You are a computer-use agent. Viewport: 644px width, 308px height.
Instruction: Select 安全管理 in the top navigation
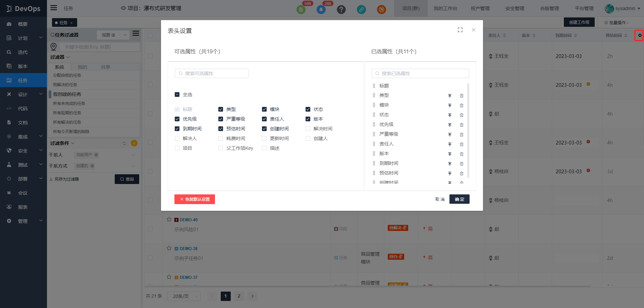[515, 8]
